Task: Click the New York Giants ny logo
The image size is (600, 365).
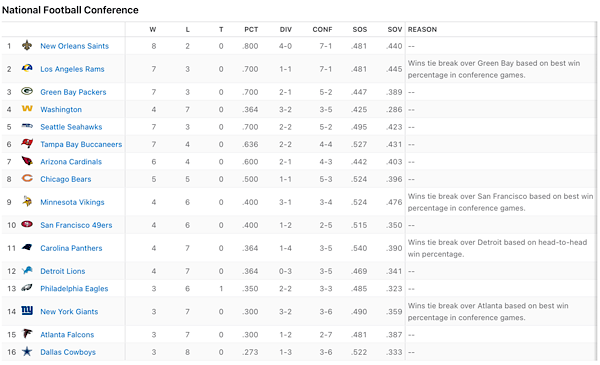Action: pos(27,311)
